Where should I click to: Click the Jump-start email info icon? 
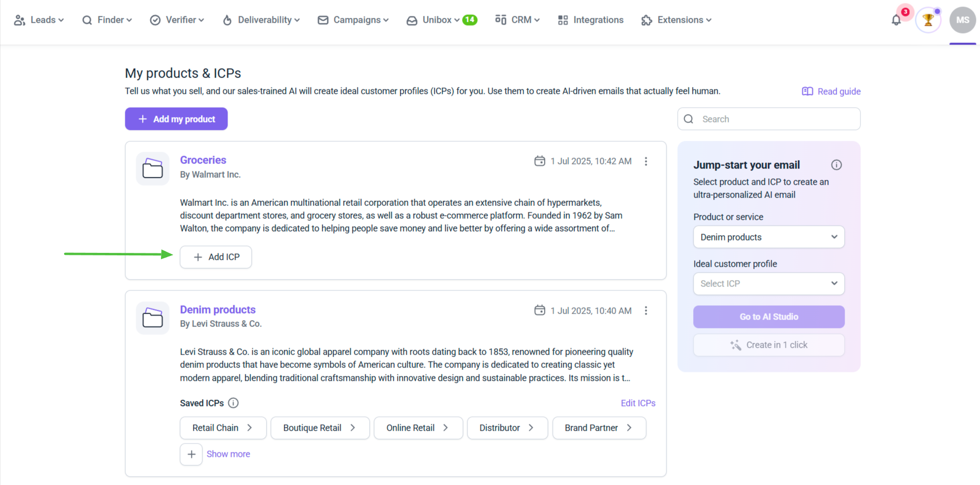[x=836, y=165]
